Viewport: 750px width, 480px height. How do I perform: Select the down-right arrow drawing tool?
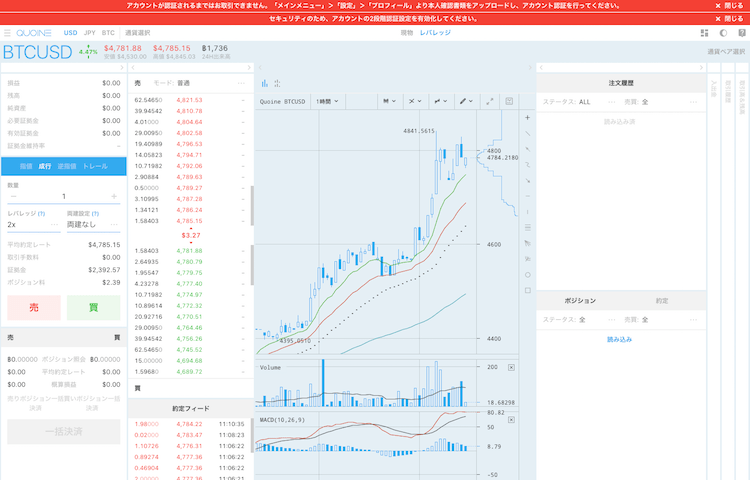[528, 181]
